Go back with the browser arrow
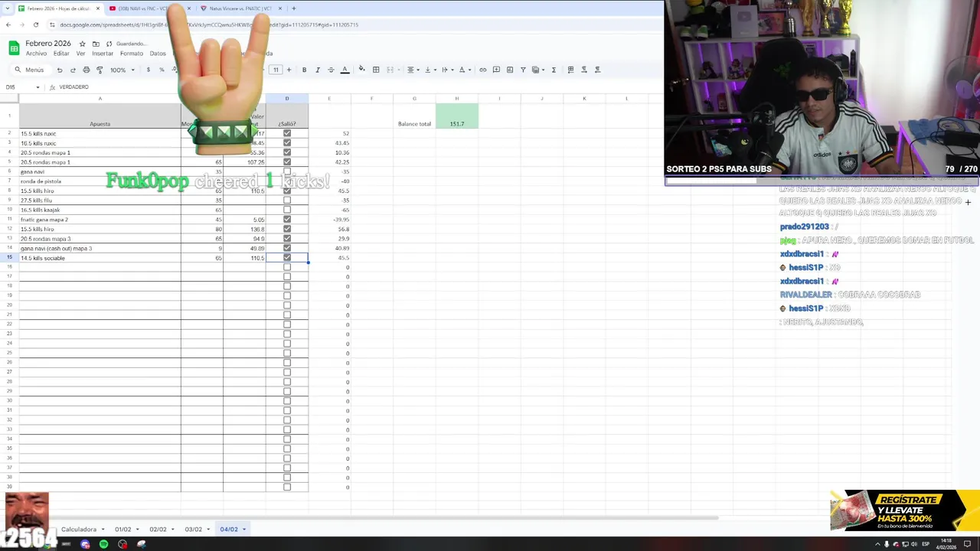 pos(8,24)
